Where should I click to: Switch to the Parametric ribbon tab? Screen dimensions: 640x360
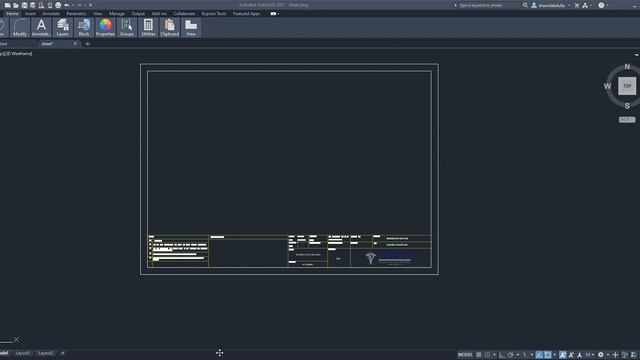[x=76, y=14]
